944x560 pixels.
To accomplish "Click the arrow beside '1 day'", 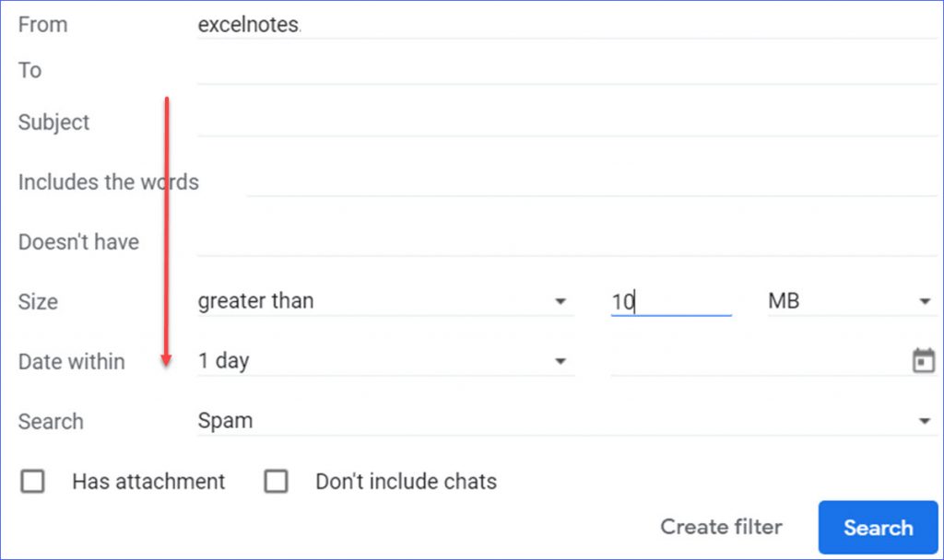I will 560,362.
